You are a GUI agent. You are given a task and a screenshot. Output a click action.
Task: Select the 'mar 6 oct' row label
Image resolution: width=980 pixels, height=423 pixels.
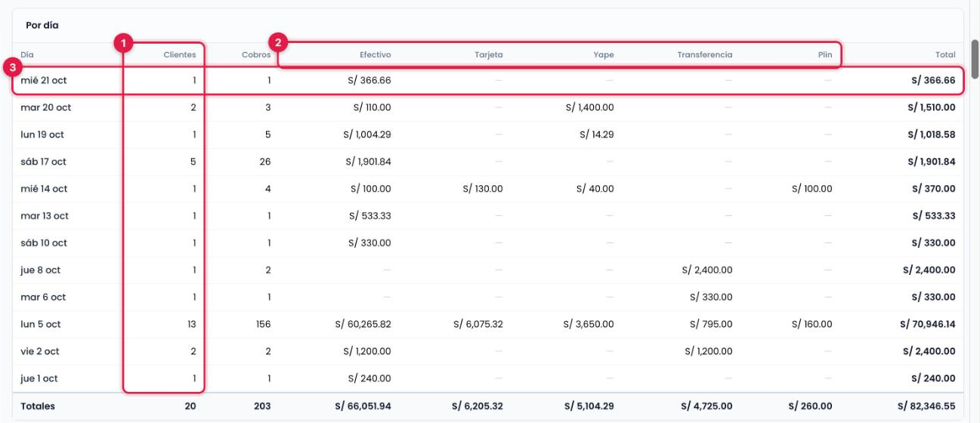tap(43, 298)
